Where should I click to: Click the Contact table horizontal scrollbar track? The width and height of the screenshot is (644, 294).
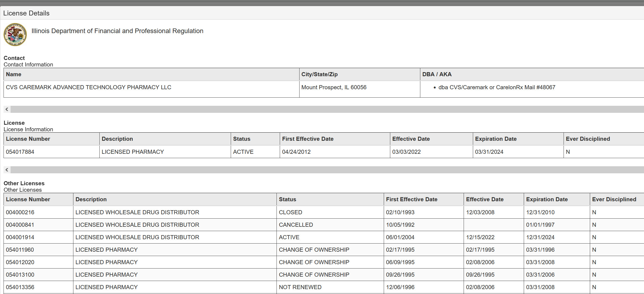[x=327, y=109]
